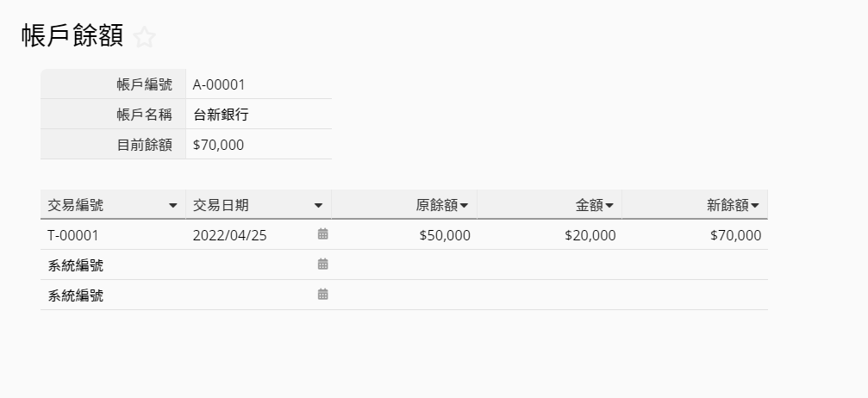
Task: Click the 帳戶餘額 page title
Action: (x=72, y=36)
